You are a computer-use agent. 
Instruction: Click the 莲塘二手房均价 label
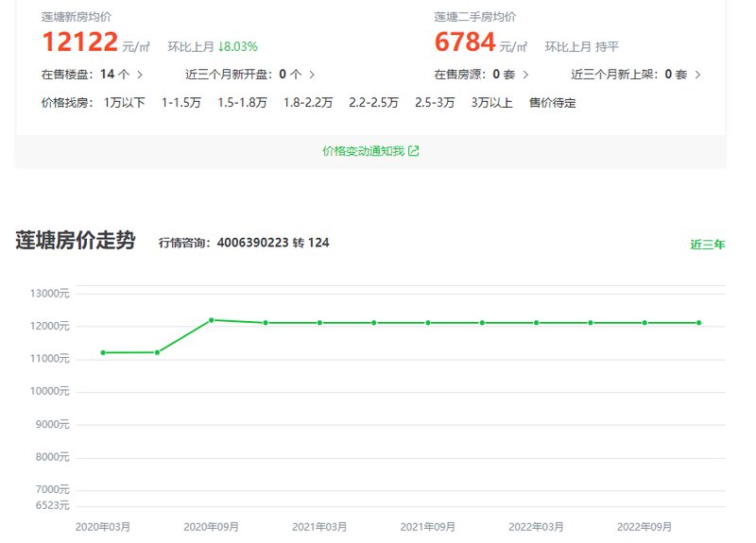475,17
